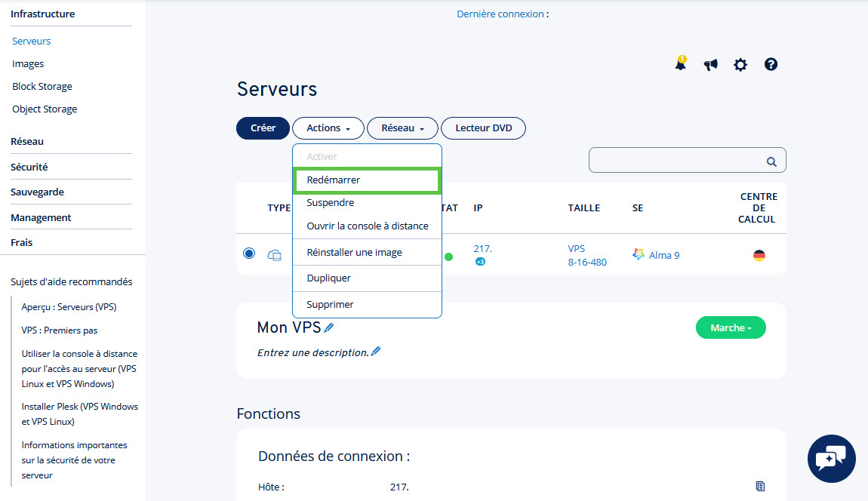Choose Redémarrer from the Actions menu
Screen dimensions: 868x501
coord(367,180)
